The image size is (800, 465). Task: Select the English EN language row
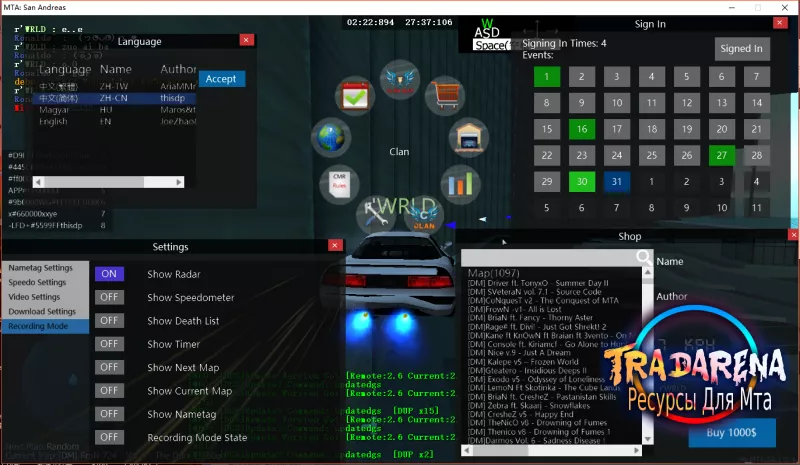pos(115,121)
